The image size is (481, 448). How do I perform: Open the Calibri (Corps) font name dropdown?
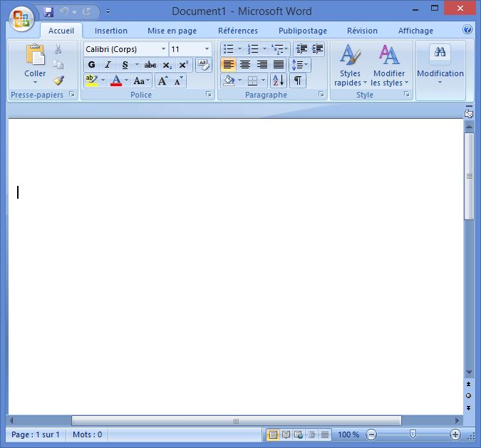point(163,48)
